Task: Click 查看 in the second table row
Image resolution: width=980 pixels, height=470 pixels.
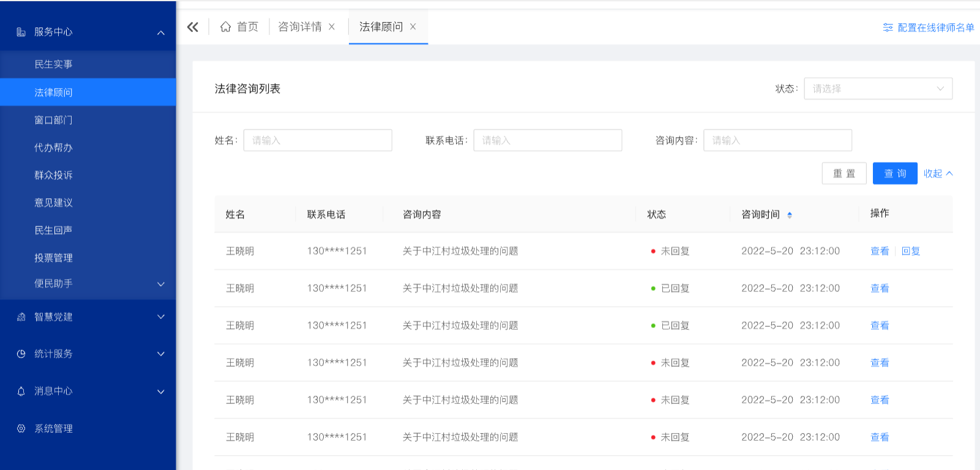Action: click(x=880, y=288)
